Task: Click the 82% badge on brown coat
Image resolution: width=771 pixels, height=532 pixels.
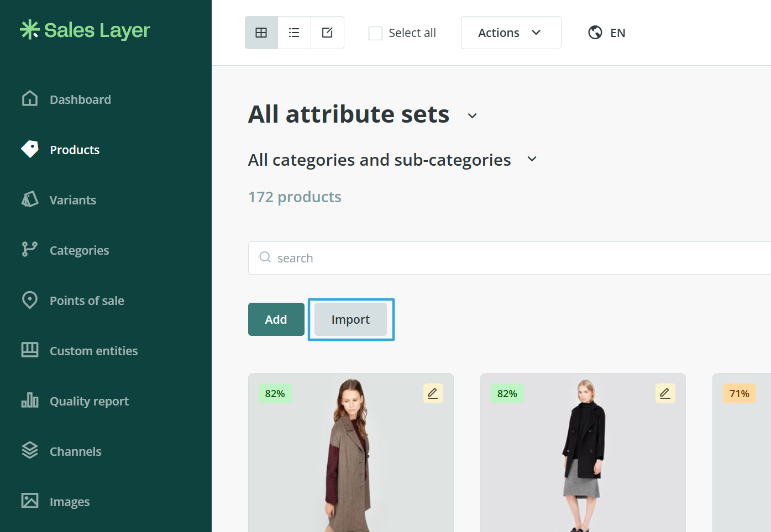Action: (x=275, y=393)
